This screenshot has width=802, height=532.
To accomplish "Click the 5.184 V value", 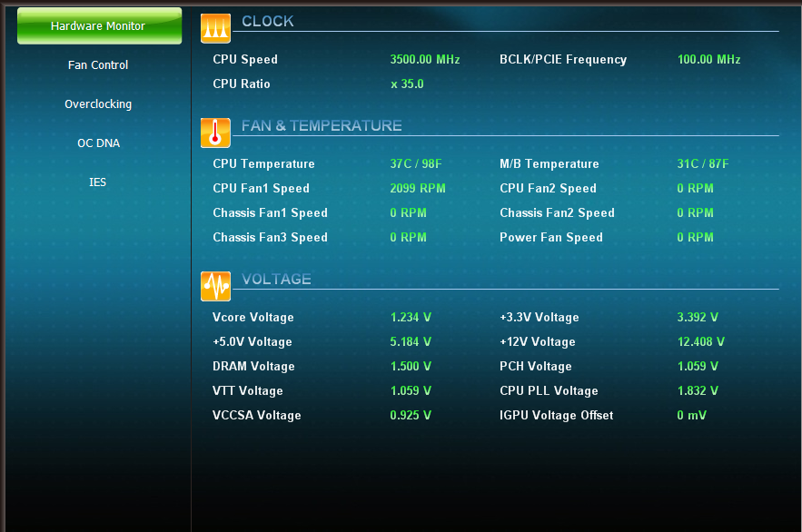I will pos(411,341).
